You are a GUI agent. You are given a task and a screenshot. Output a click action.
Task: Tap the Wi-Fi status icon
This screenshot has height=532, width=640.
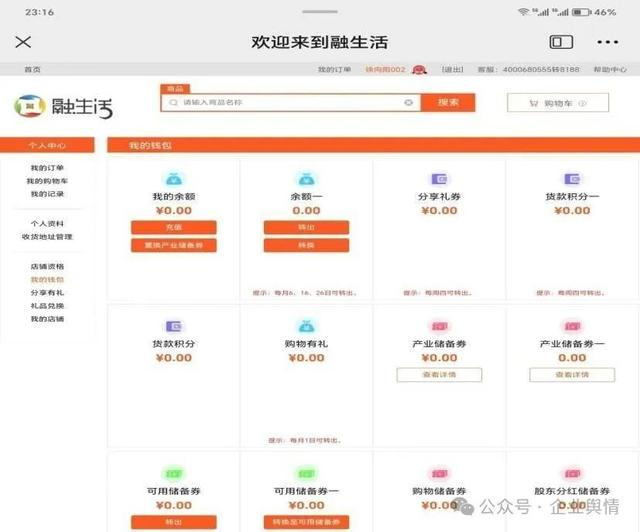523,12
